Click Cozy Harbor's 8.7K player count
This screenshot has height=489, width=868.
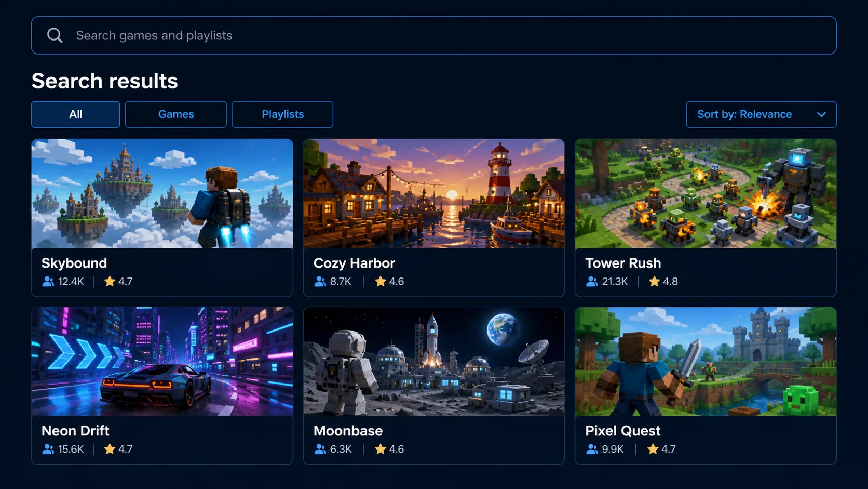[x=341, y=282]
